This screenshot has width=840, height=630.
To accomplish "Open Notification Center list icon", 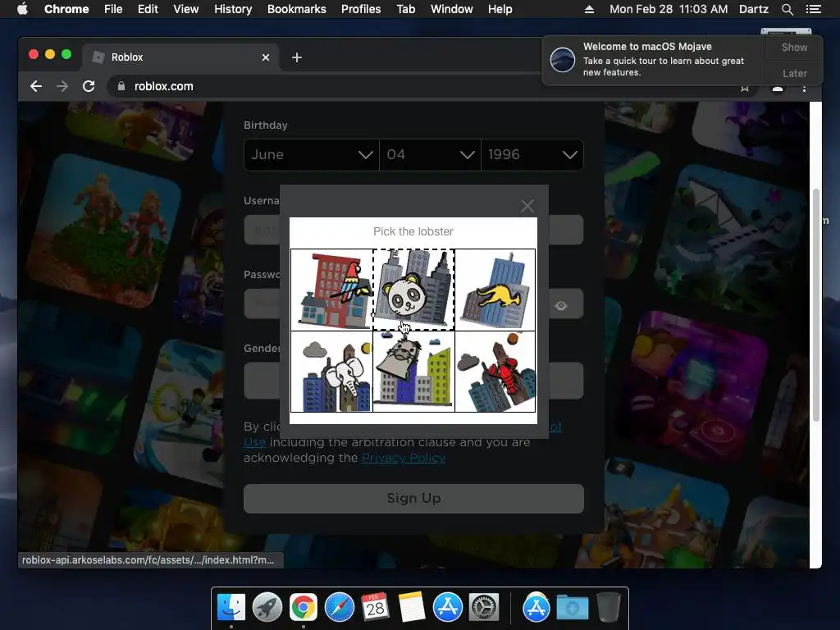I will 813,9.
